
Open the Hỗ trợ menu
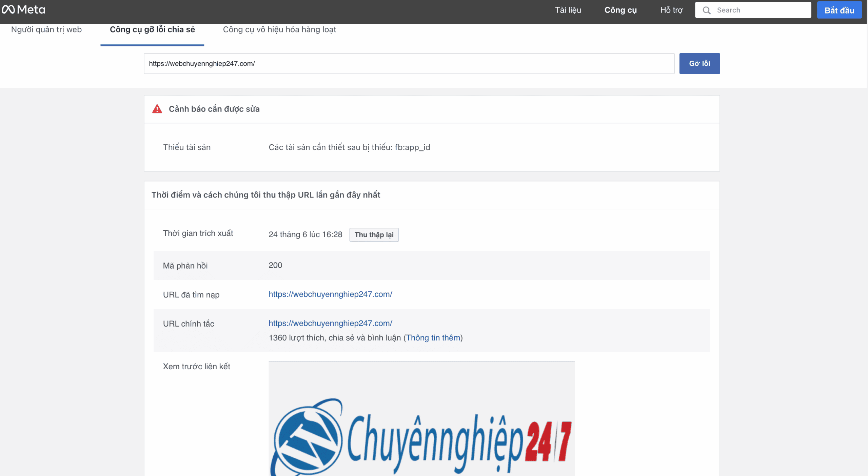[x=671, y=10]
